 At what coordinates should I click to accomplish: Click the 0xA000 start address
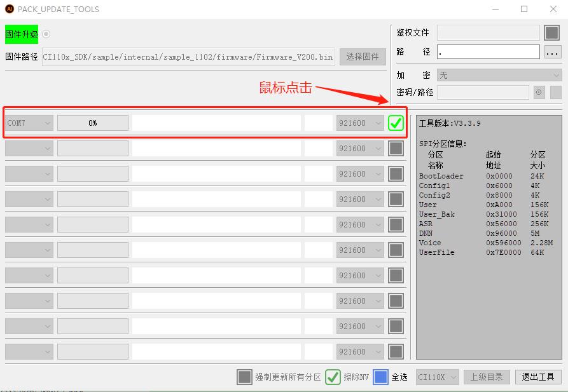click(499, 205)
